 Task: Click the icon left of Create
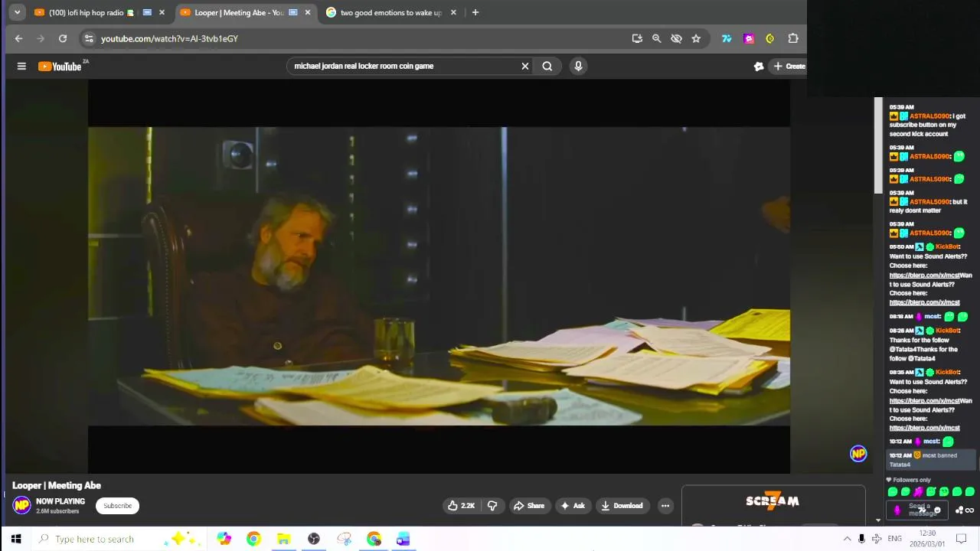(759, 66)
